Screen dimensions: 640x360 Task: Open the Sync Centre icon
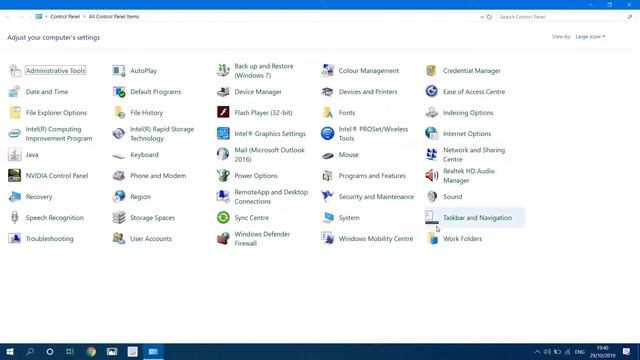[223, 218]
